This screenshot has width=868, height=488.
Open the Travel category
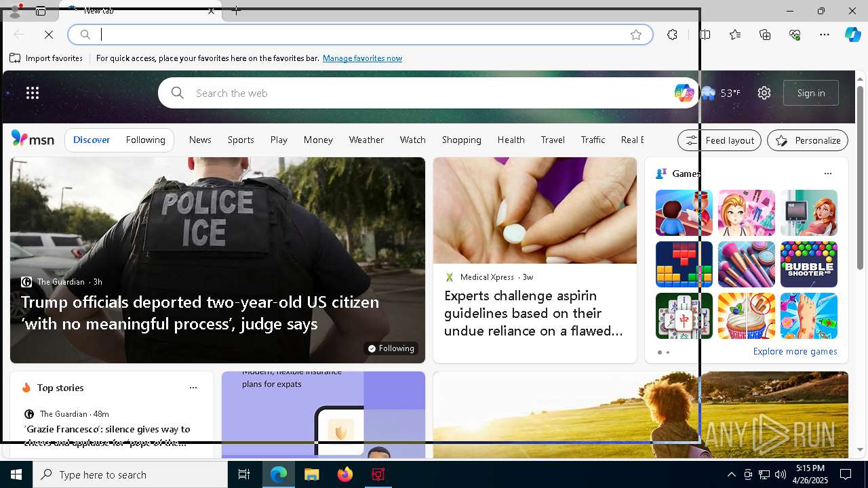pos(553,140)
